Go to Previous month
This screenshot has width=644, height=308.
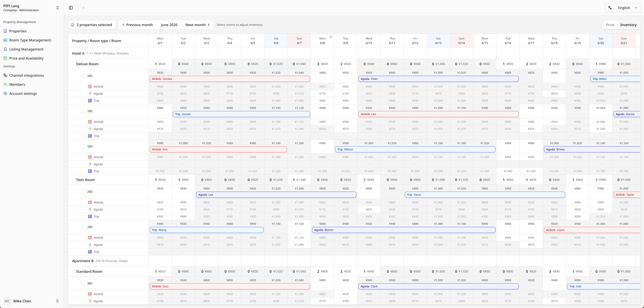(x=137, y=25)
